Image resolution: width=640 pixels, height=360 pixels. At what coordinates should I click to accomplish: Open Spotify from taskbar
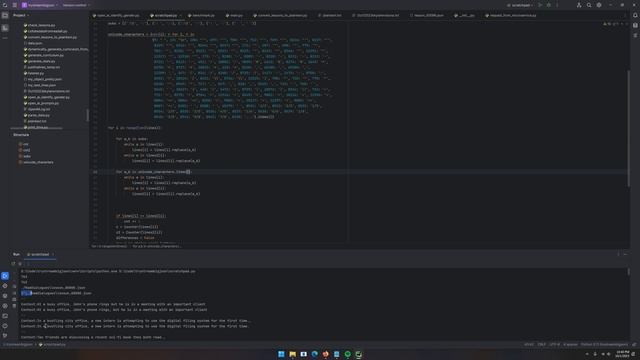(x=347, y=354)
